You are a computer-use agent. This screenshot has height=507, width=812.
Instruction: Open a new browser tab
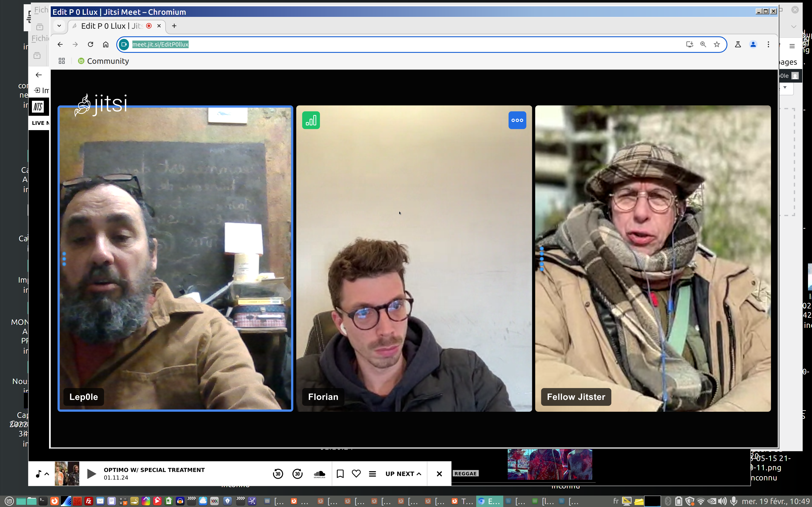(x=174, y=26)
